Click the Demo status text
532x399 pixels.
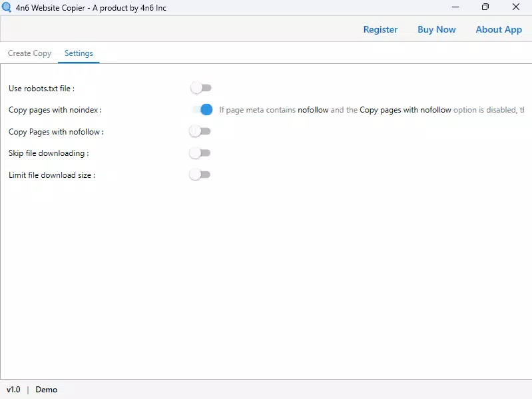coord(47,390)
